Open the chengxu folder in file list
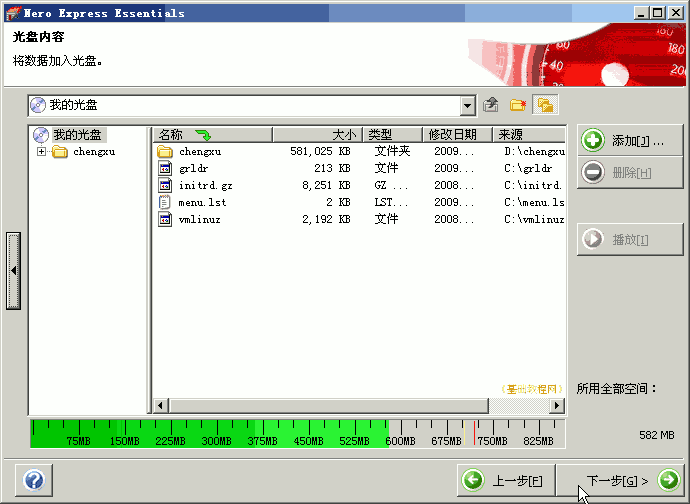This screenshot has width=690, height=504. 199,151
